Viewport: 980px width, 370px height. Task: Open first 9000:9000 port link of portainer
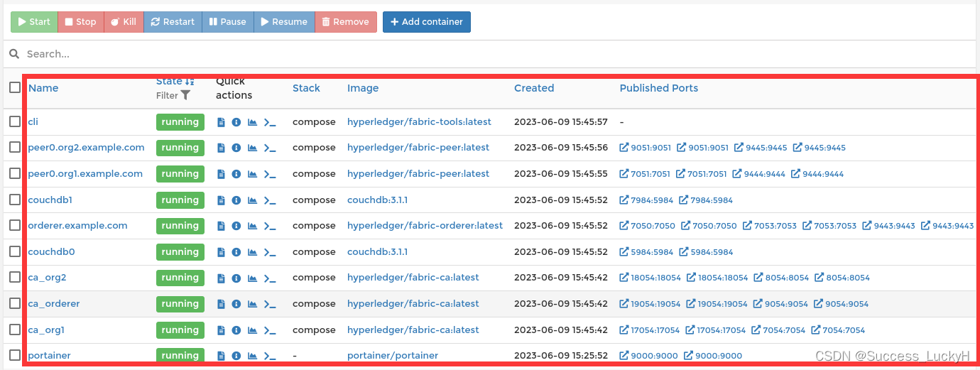tap(648, 356)
